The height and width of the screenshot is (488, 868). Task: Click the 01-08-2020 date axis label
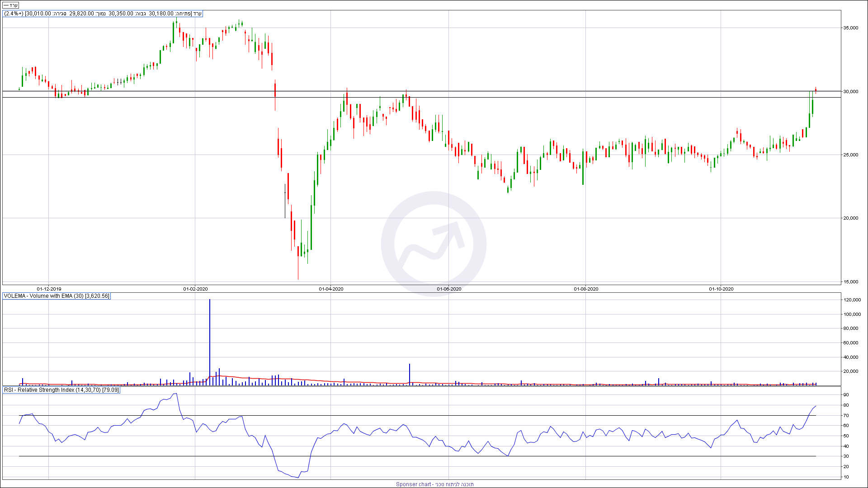point(586,289)
